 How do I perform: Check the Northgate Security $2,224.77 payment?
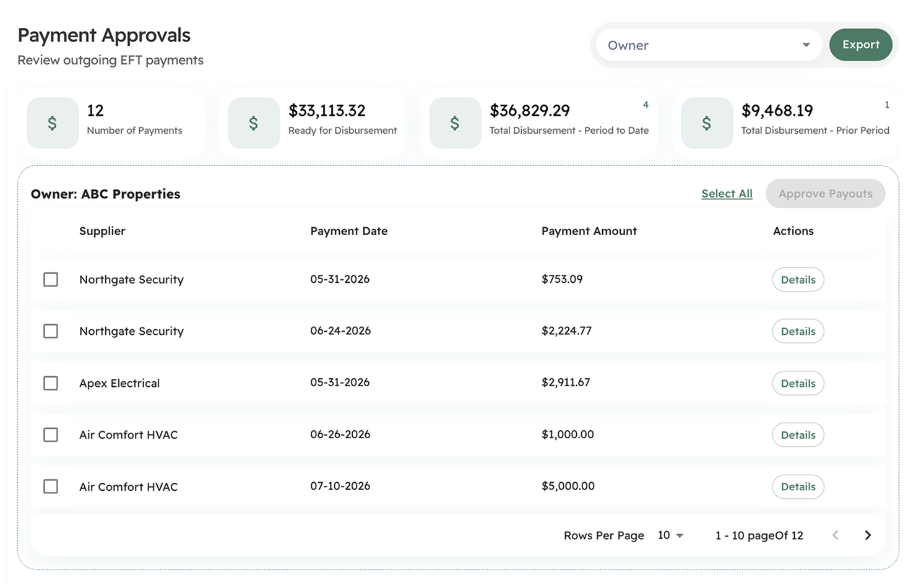pyautogui.click(x=51, y=331)
